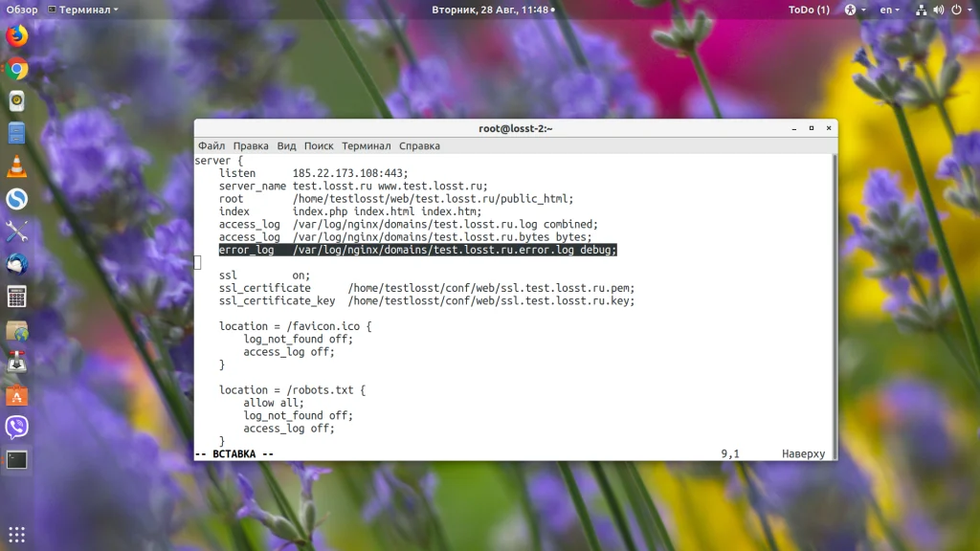Click the volume speaker icon in top bar
This screenshot has height=551, width=980.
pos(939,10)
